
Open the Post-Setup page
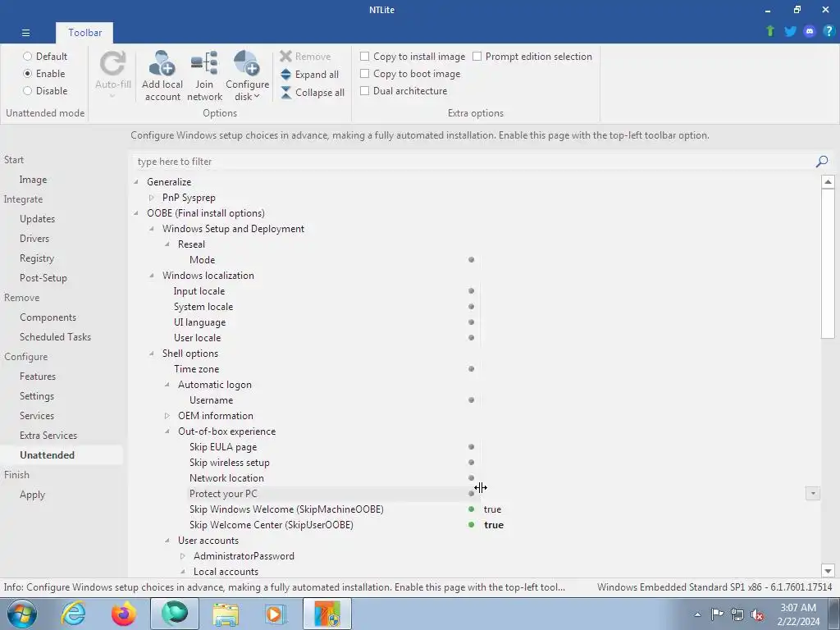(x=43, y=278)
